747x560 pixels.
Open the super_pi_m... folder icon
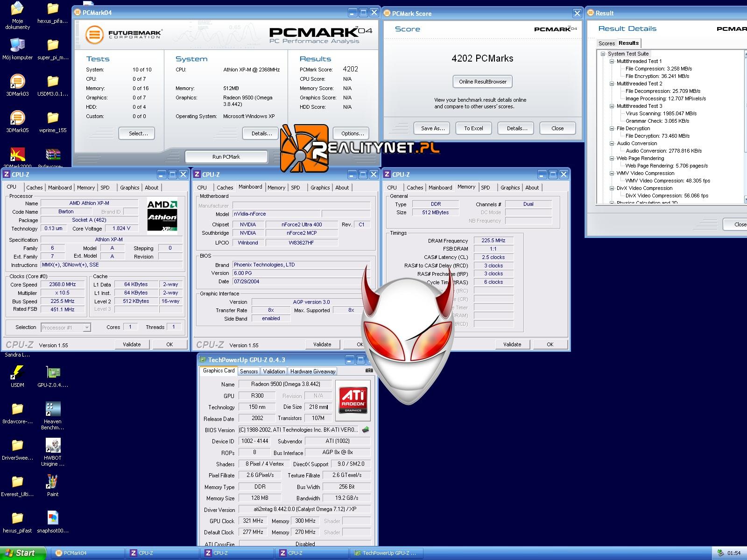click(53, 49)
